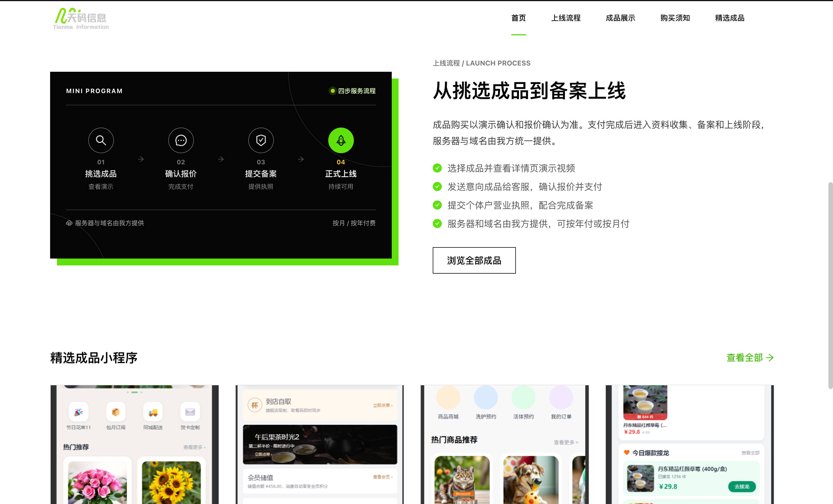The height and width of the screenshot is (504, 833).
Task: Click the tea cup image with 剩 844 件
Action: pos(645,403)
